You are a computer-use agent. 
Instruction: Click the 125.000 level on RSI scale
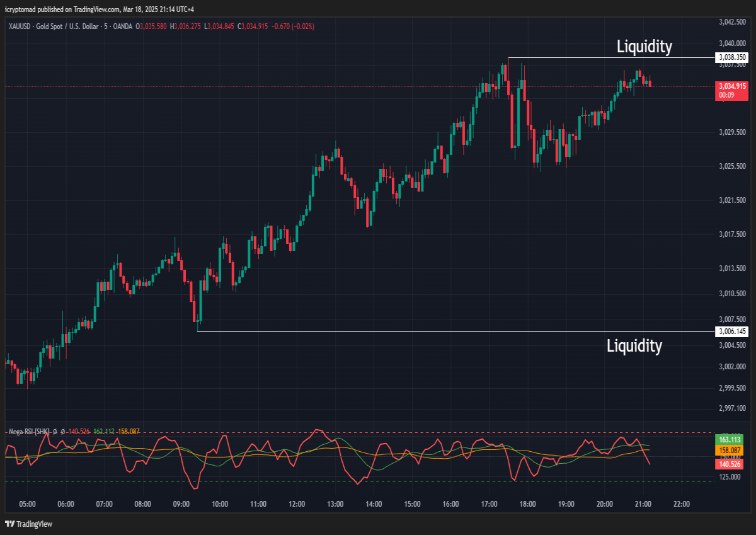(x=730, y=477)
